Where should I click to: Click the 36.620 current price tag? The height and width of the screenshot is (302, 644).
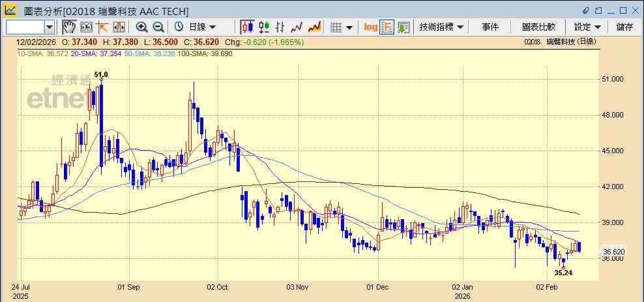tap(613, 252)
